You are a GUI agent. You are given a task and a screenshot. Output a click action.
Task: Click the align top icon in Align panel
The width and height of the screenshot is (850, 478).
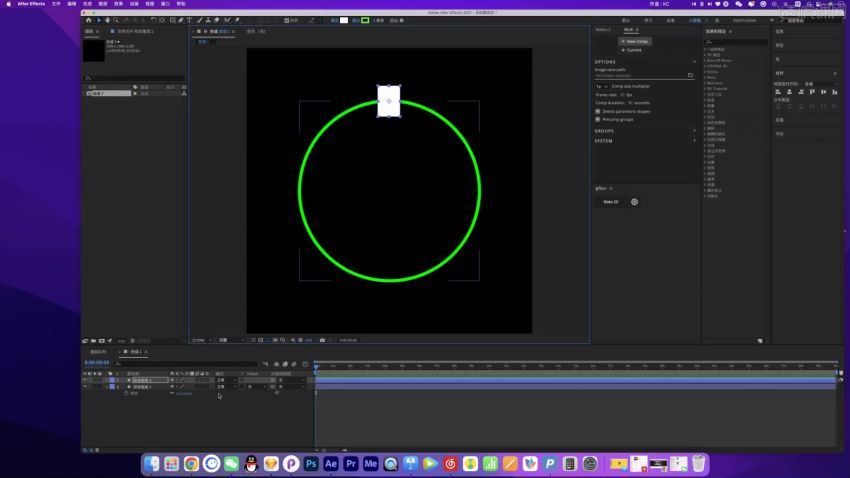point(812,92)
